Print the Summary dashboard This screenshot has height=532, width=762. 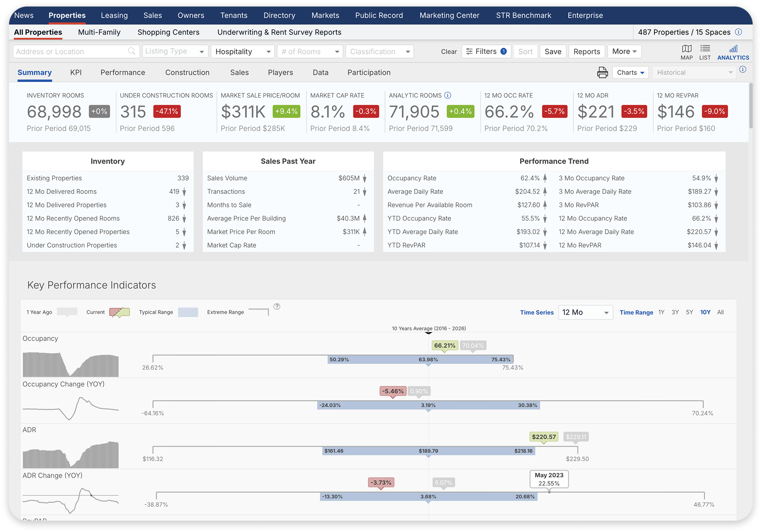click(x=603, y=72)
